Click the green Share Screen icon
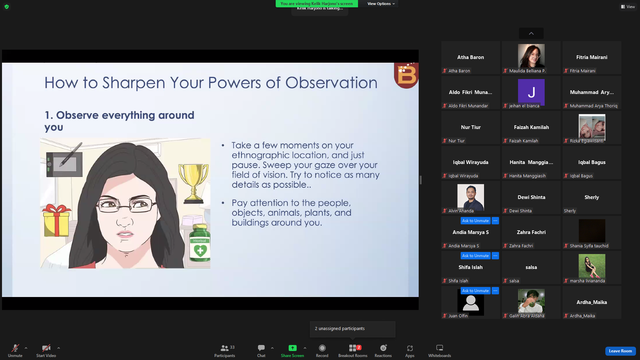Screen dimensions: 640x360 click(x=293, y=348)
